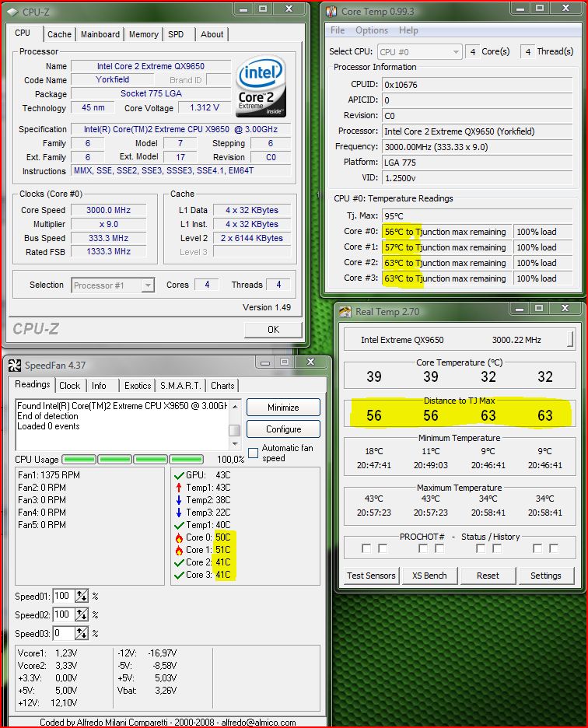This screenshot has width=588, height=728.
Task: Click XS Bench in Real Temp
Action: click(x=429, y=576)
